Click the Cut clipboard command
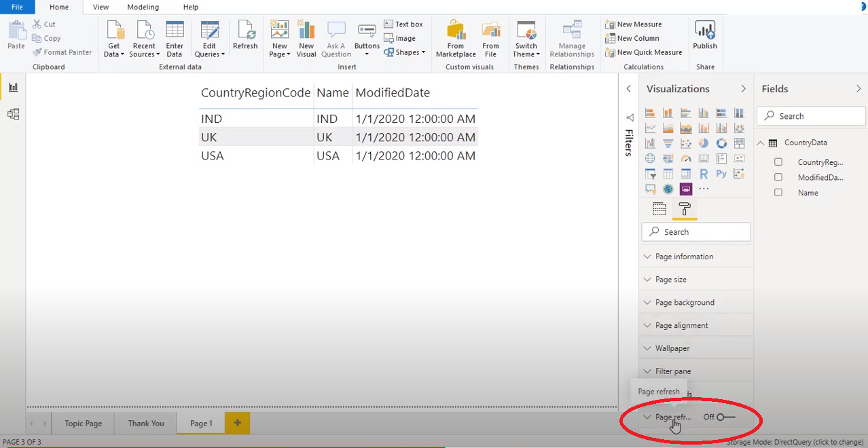Screen dimensions: 868x448 pos(44,24)
